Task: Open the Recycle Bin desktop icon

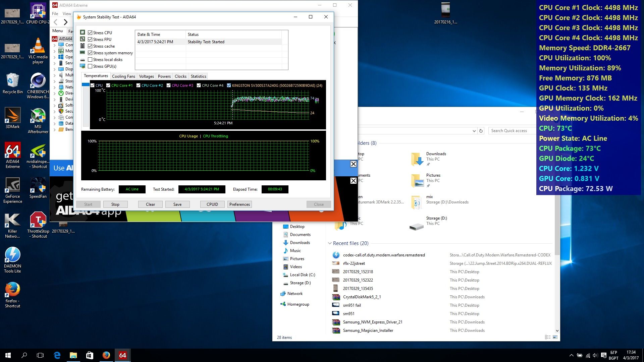Action: (x=12, y=83)
